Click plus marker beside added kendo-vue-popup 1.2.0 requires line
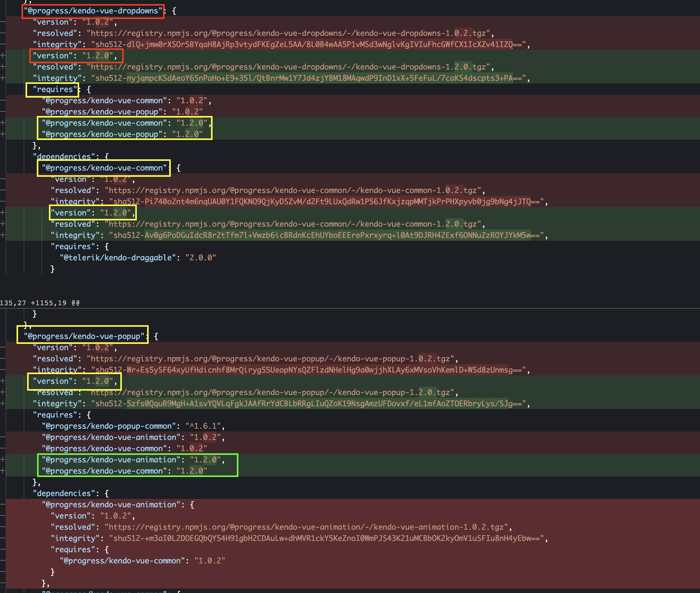 pos(3,134)
